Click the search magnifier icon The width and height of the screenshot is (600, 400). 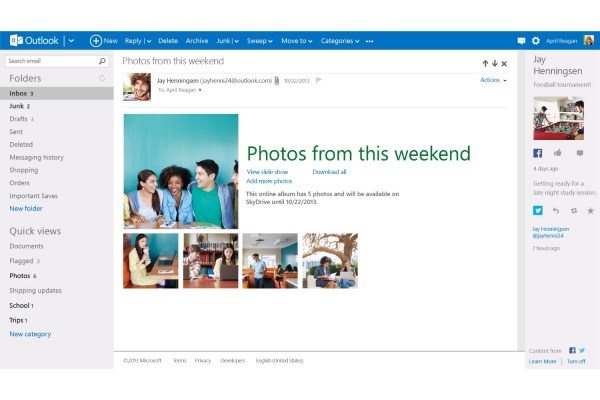pos(102,61)
